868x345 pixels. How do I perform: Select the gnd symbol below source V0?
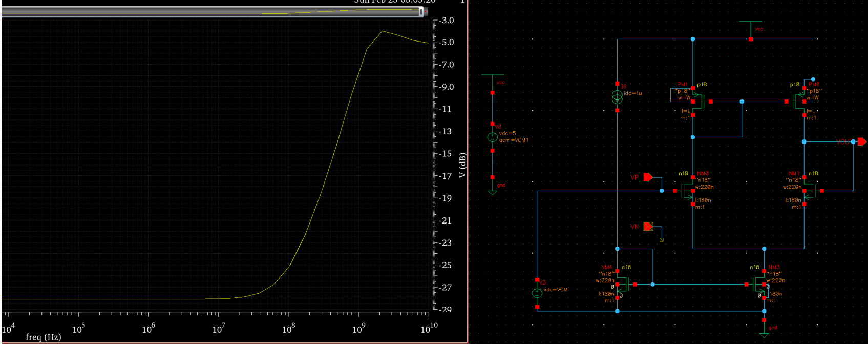click(x=492, y=186)
